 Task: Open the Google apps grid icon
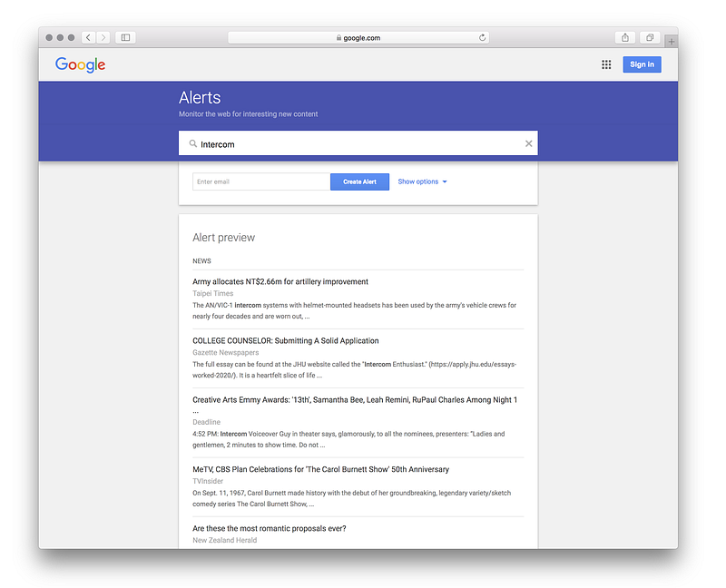click(606, 64)
